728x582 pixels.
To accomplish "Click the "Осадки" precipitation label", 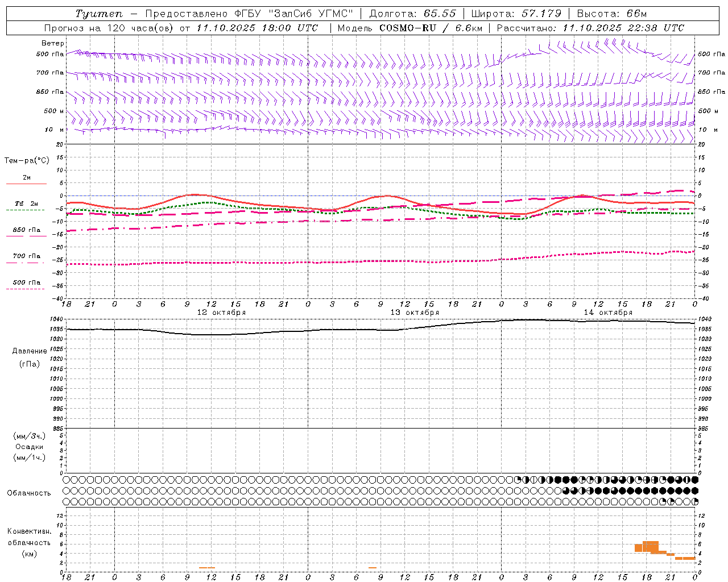I will pos(30,447).
